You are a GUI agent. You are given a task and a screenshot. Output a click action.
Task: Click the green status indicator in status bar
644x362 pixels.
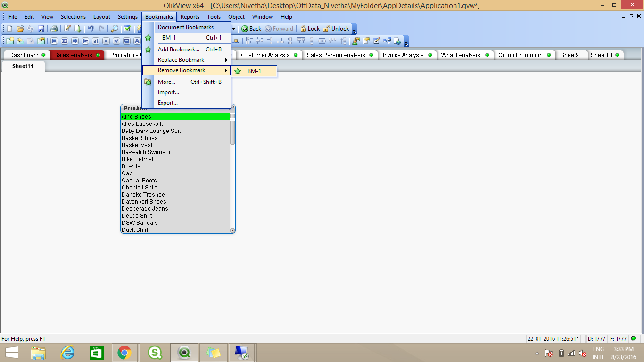(x=633, y=338)
